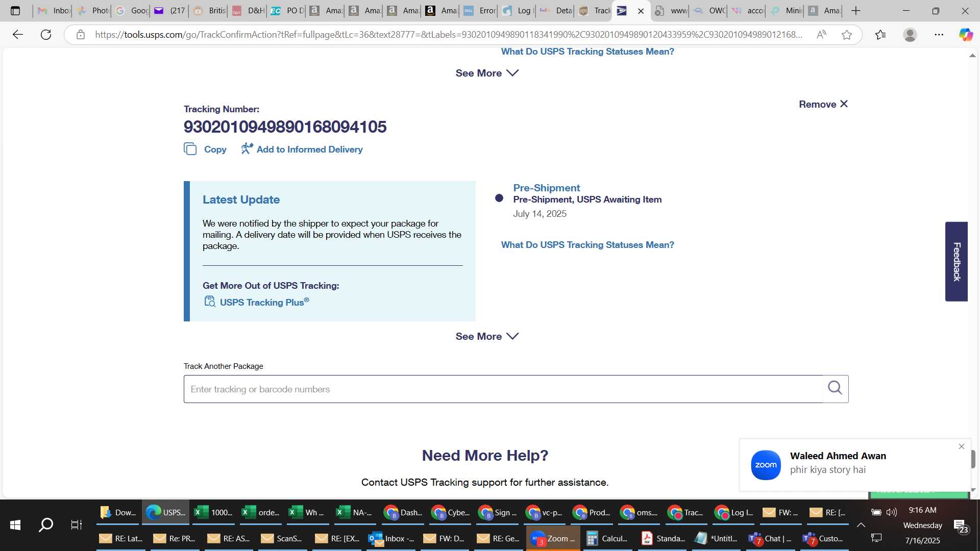Add this page to favorites star
The image size is (980, 551).
847,35
